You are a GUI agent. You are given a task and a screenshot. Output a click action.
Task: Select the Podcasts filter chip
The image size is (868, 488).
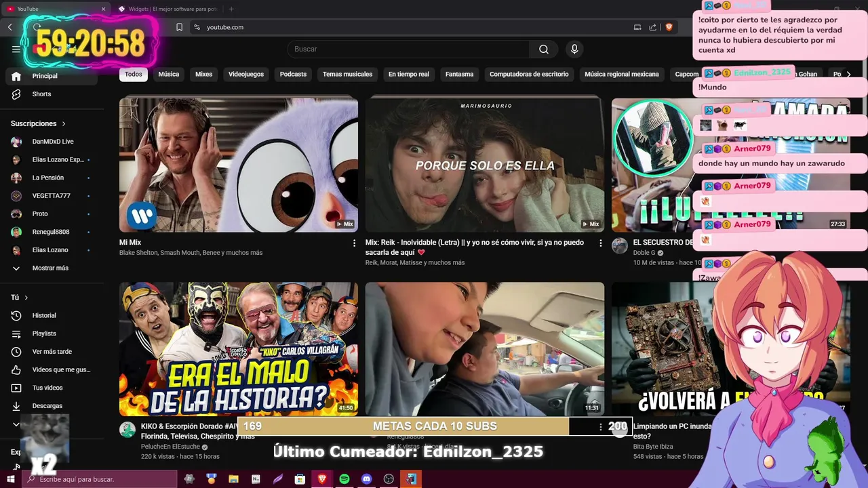click(x=293, y=74)
